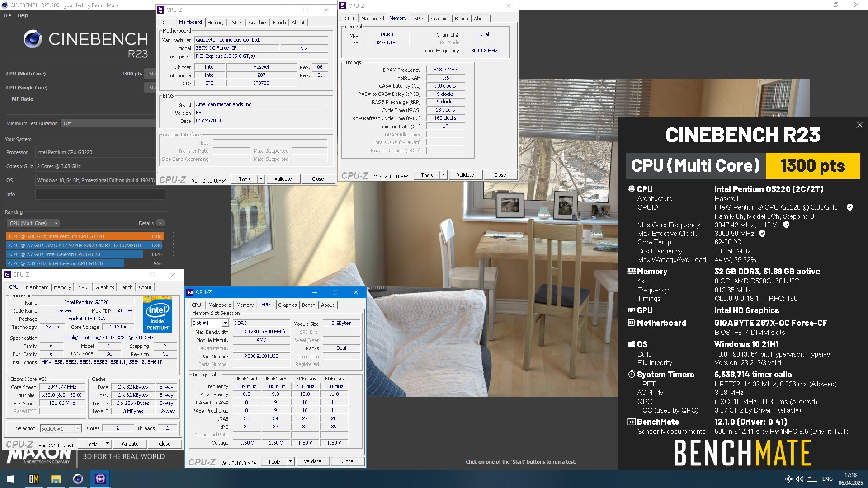Click the Windows OS icon in BenchMate panel

tap(631, 344)
